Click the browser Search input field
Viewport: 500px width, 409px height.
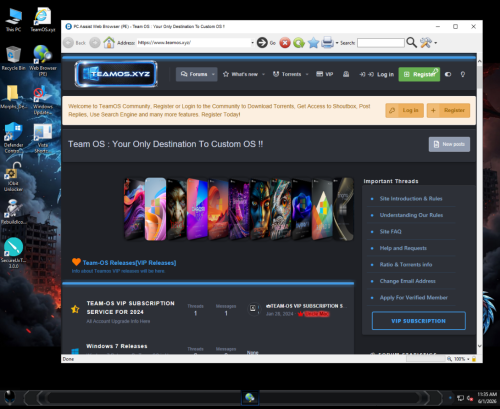tap(381, 43)
